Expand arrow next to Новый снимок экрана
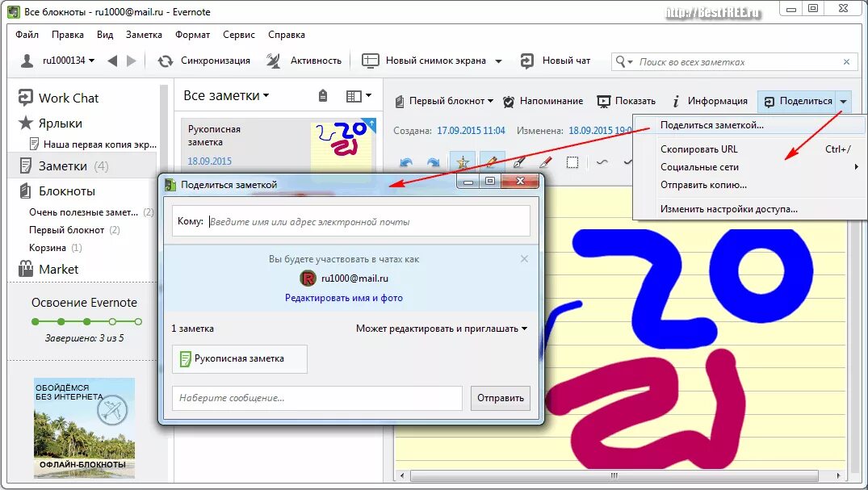This screenshot has width=868, height=490. 498,61
